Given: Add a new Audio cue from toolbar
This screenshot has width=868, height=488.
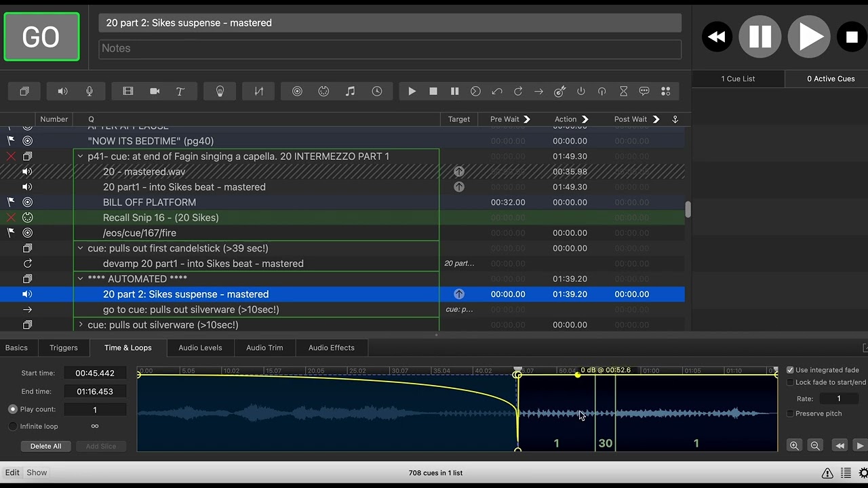Looking at the screenshot, I should (x=62, y=91).
